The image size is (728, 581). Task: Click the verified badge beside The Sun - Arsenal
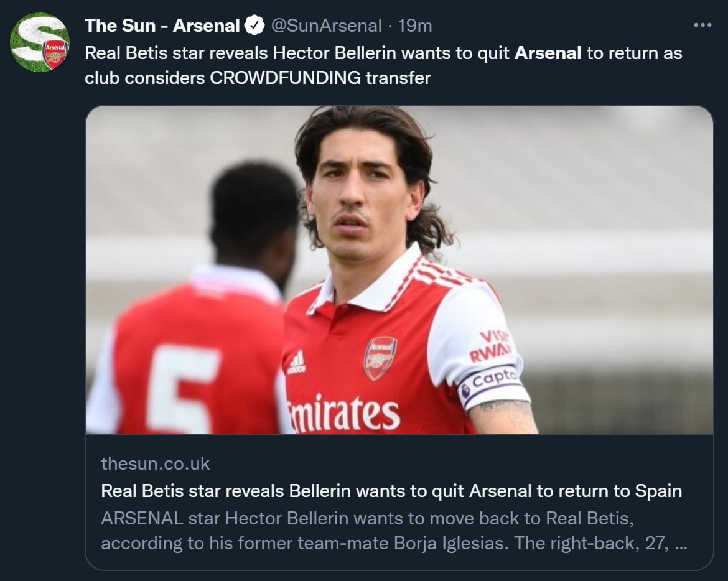pos(254,26)
